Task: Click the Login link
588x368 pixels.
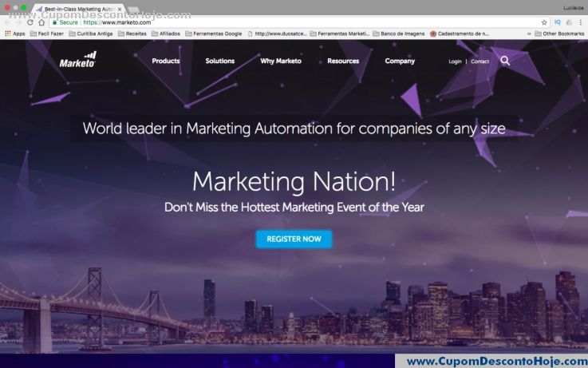Action: point(455,61)
